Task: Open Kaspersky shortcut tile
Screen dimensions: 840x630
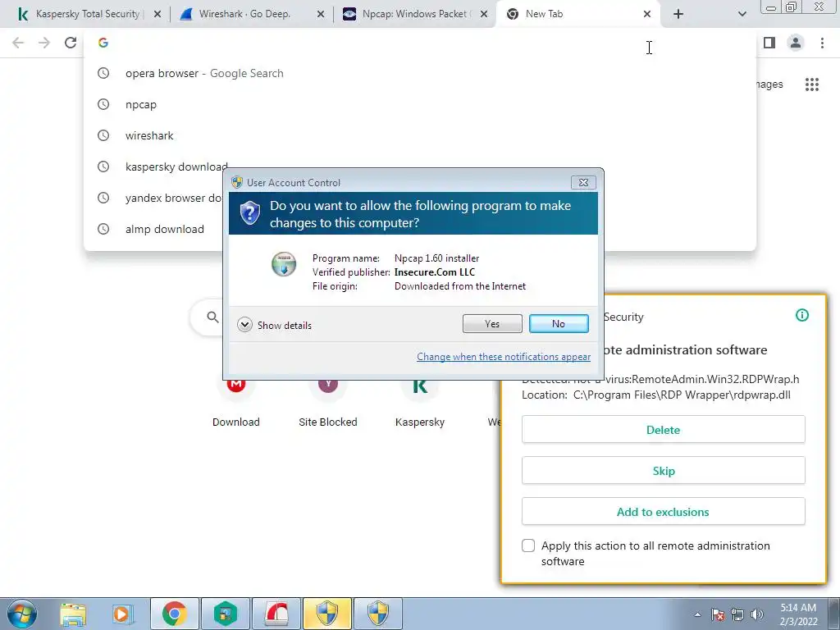Action: pyautogui.click(x=420, y=403)
